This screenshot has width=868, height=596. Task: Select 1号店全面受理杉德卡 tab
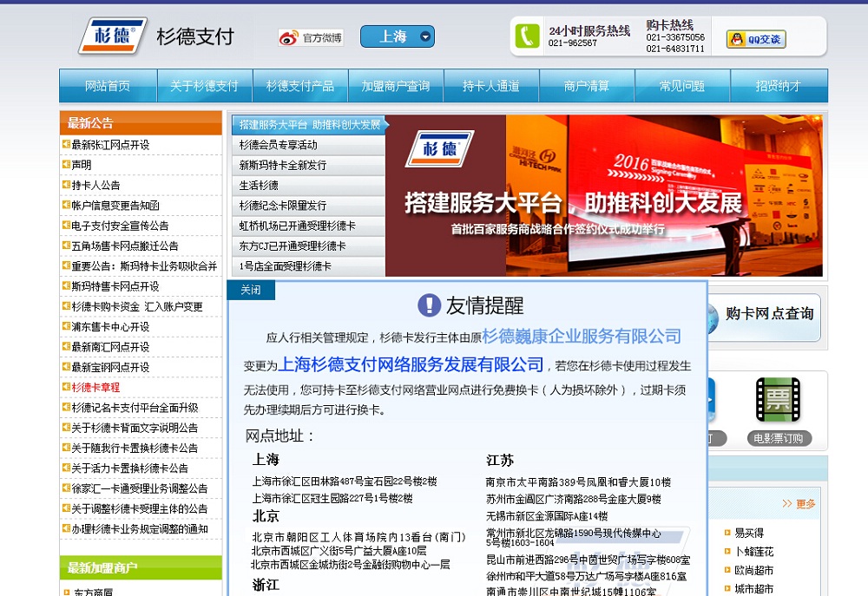tap(308, 266)
